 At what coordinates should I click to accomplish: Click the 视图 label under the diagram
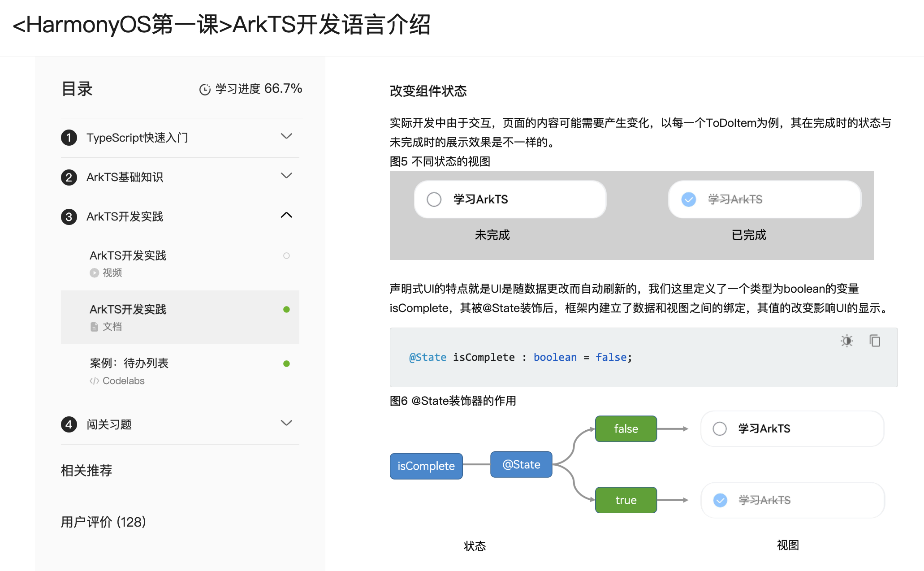coord(788,545)
